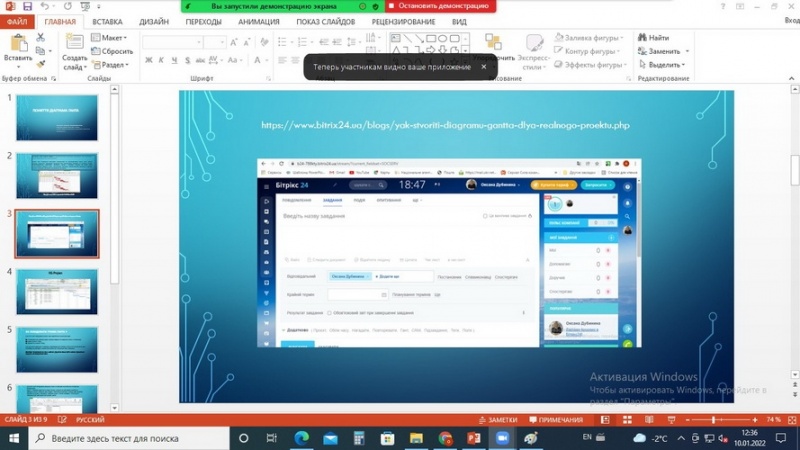This screenshot has height=450, width=800.
Task: Open the Zoom app icon in the taskbar
Action: coord(502,438)
